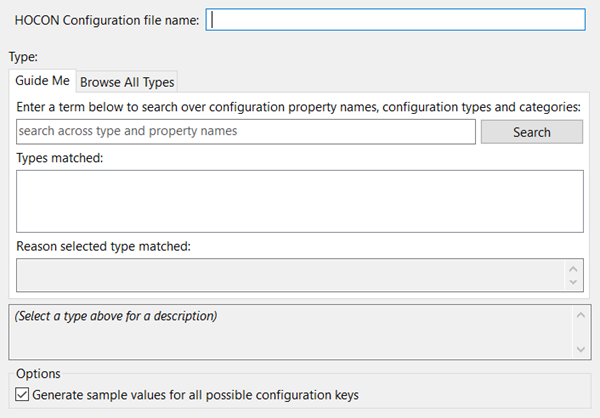Viewport: 600px width, 418px height.
Task: Click the Options group heading
Action: pyautogui.click(x=38, y=373)
